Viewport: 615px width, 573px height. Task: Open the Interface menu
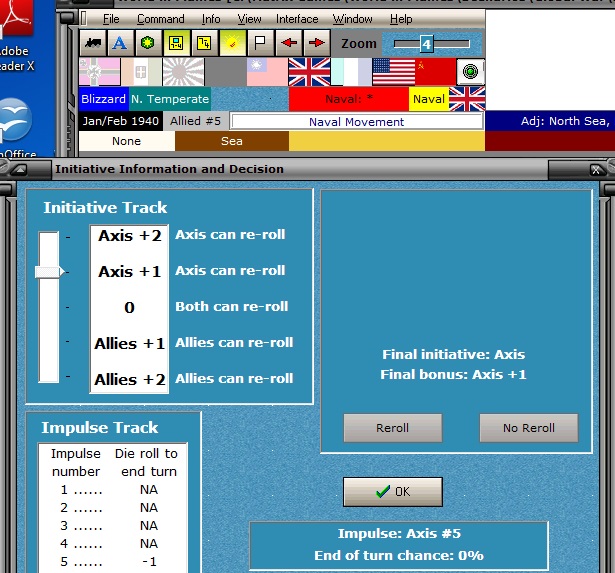tap(297, 19)
